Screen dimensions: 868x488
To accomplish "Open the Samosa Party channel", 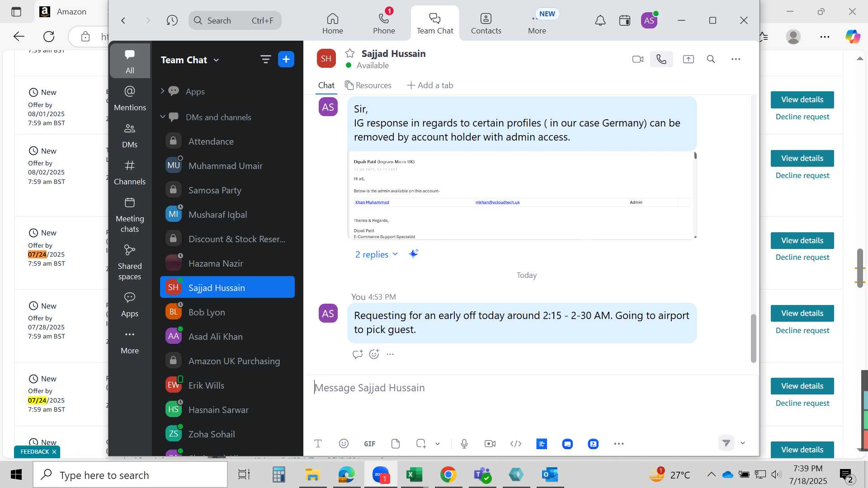I will 227,190.
